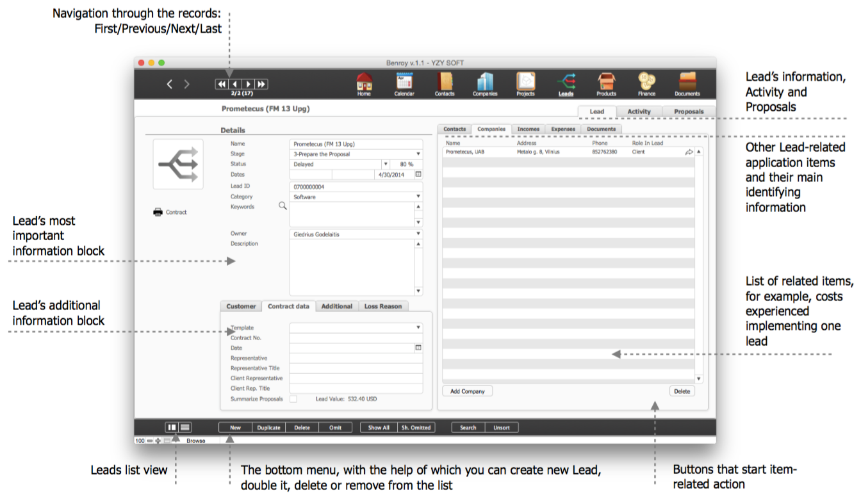861x504 pixels.
Task: Open the Home module icon
Action: pos(364,82)
